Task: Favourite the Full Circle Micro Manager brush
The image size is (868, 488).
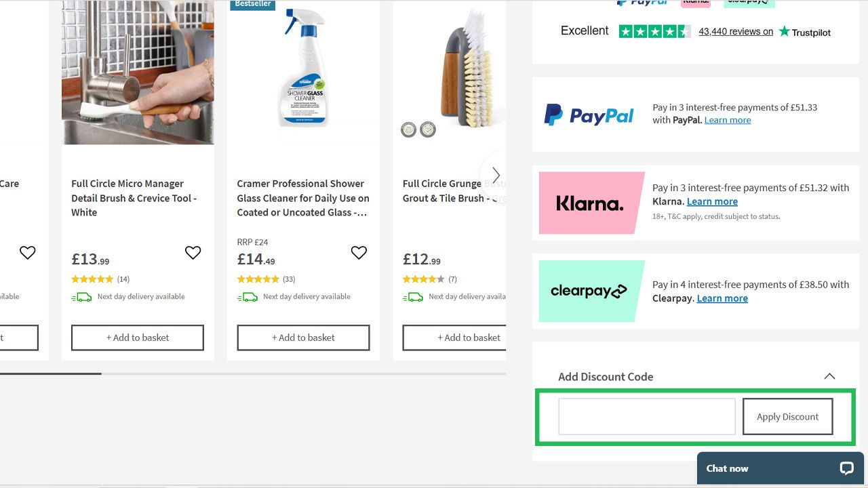Action: tap(193, 252)
